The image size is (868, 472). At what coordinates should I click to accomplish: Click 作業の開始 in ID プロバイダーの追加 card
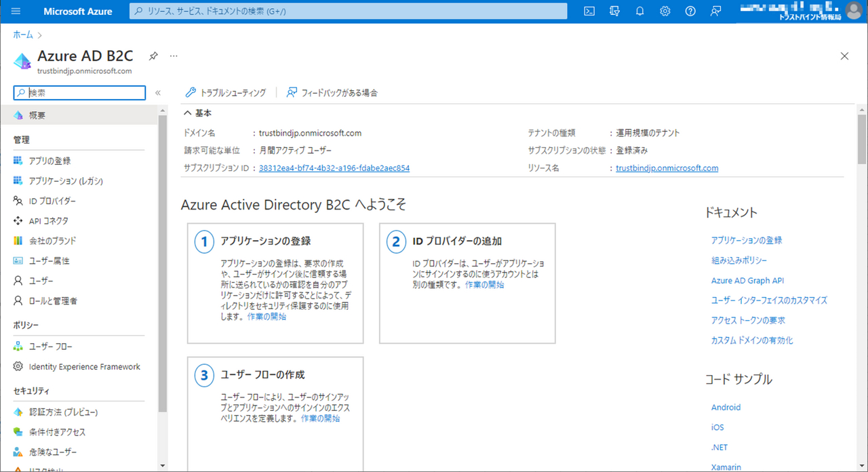[x=485, y=285]
